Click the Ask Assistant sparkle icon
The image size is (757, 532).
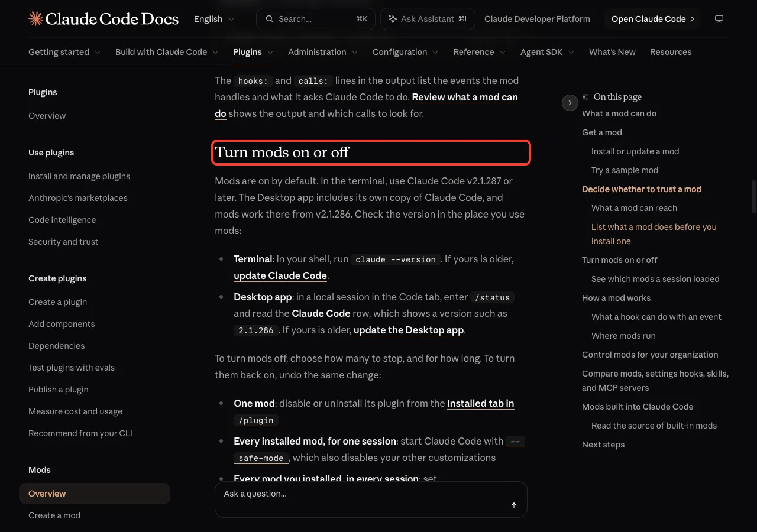coord(393,19)
